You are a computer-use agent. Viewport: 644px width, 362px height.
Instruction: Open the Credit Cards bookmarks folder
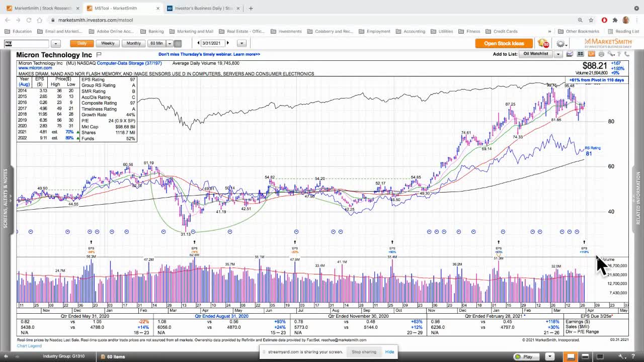[x=502, y=31]
